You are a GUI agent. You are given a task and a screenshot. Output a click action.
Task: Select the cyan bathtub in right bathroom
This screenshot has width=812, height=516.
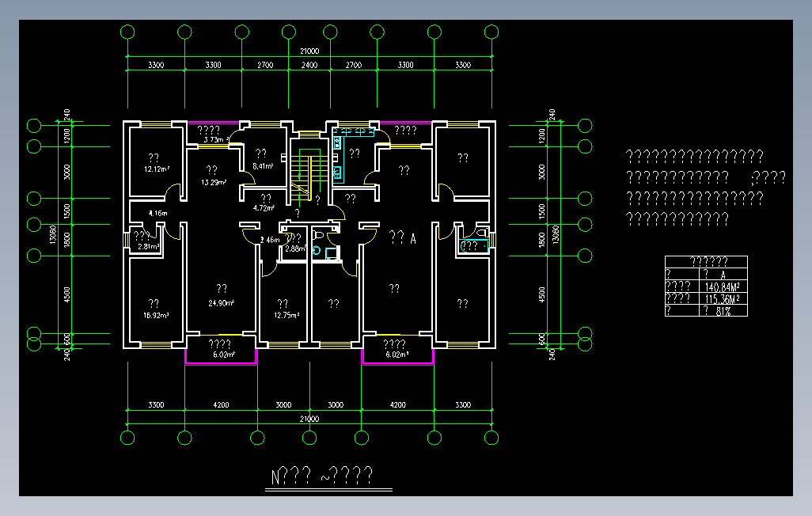(473, 246)
